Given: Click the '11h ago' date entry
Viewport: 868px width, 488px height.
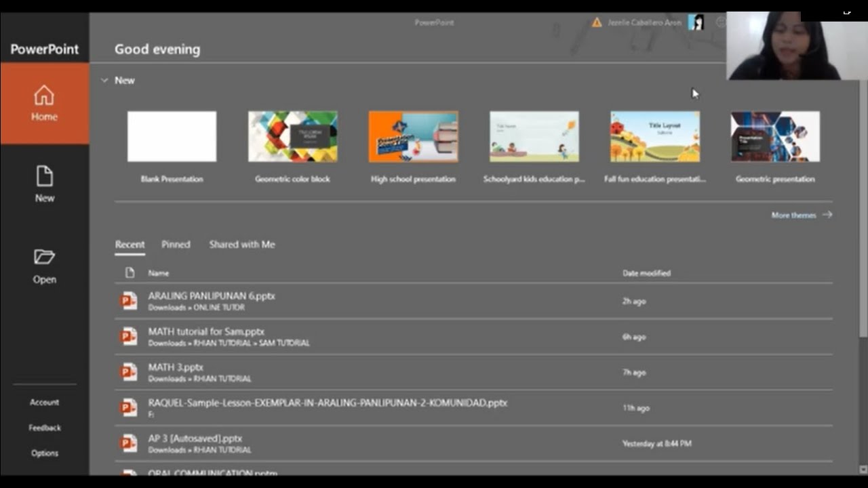Looking at the screenshot, I should click(636, 408).
